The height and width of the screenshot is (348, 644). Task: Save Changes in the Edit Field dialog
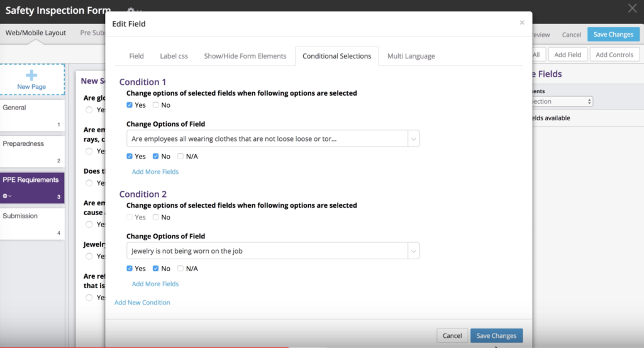pyautogui.click(x=496, y=335)
